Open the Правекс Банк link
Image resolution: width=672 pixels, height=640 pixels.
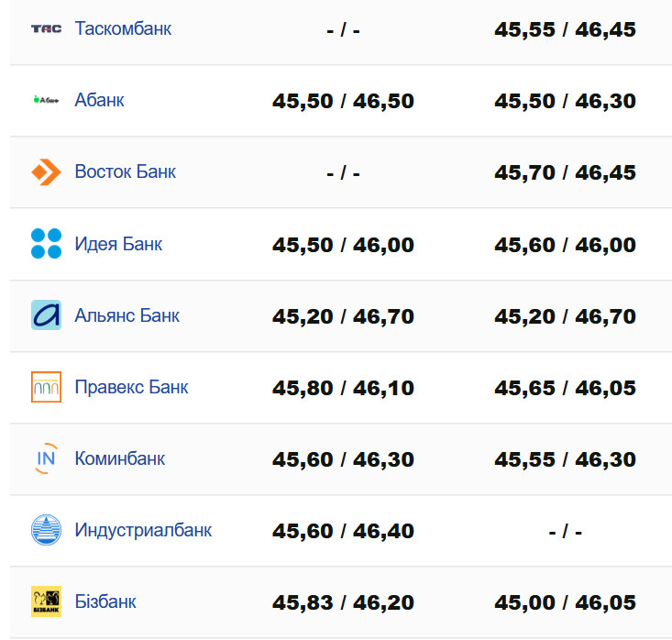(x=131, y=387)
